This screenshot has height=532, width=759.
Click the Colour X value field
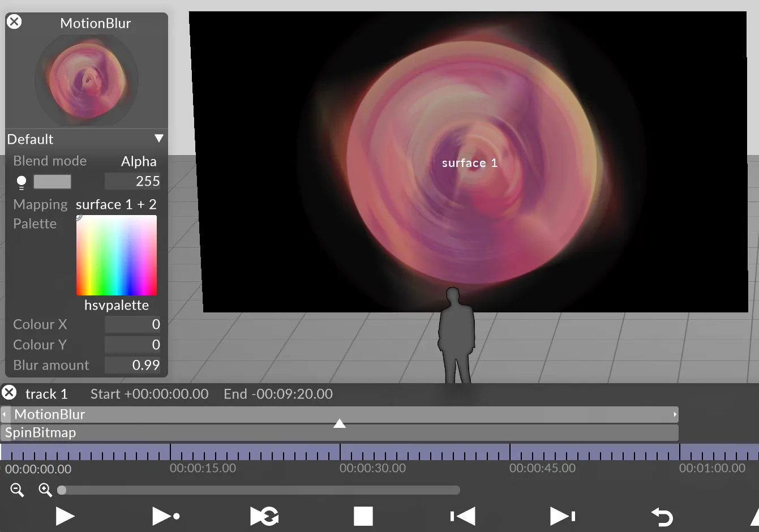click(132, 324)
